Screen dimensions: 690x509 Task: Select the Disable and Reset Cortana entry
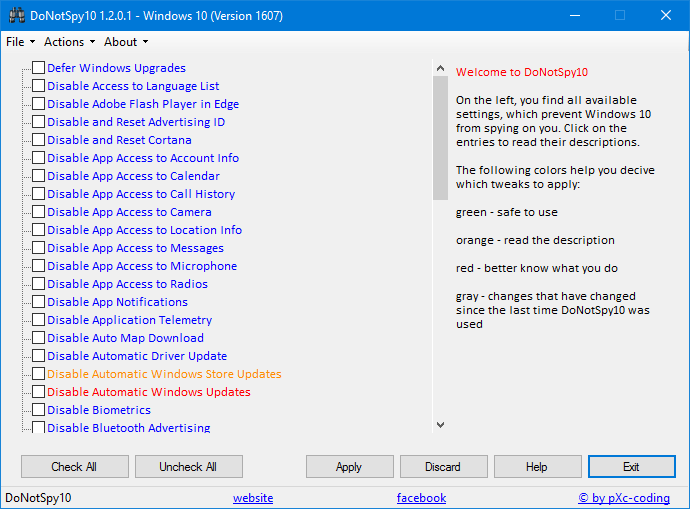(x=119, y=140)
